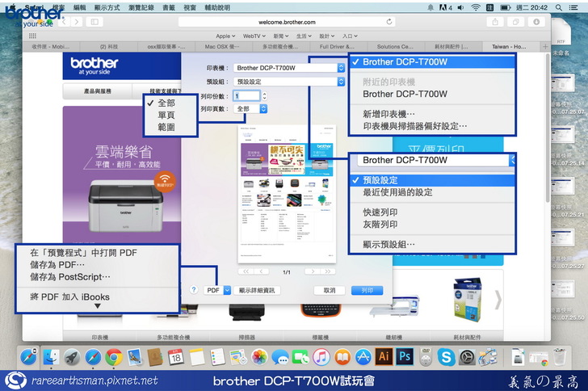Open the Share icon in Safari toolbar
Viewport: 588px width, 391px height.
click(495, 22)
